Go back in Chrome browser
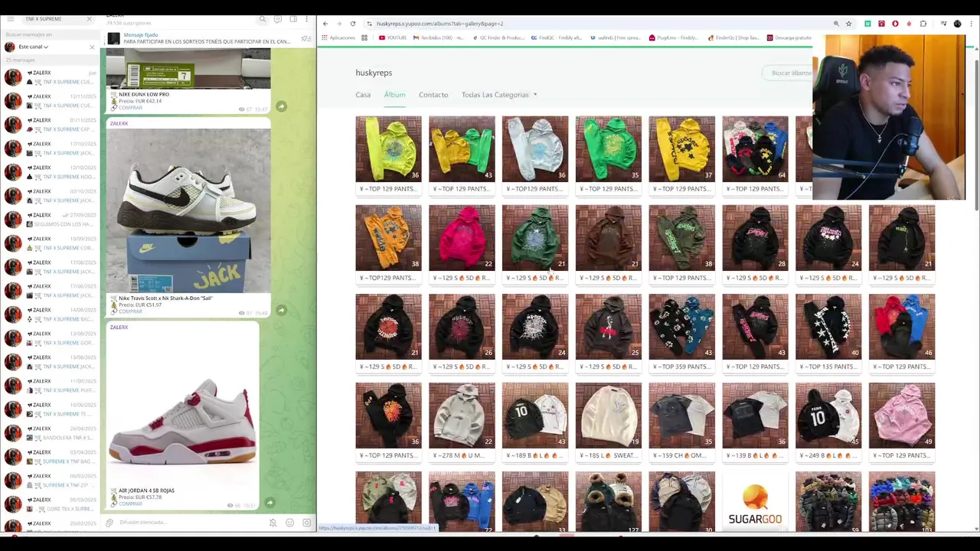Image resolution: width=980 pixels, height=551 pixels. (325, 24)
